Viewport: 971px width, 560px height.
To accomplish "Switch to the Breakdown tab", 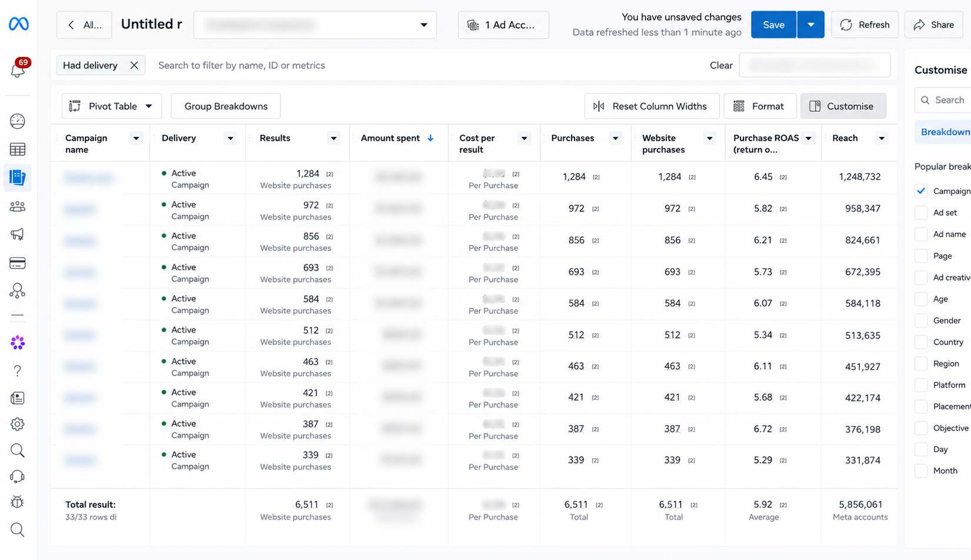I will pos(944,132).
